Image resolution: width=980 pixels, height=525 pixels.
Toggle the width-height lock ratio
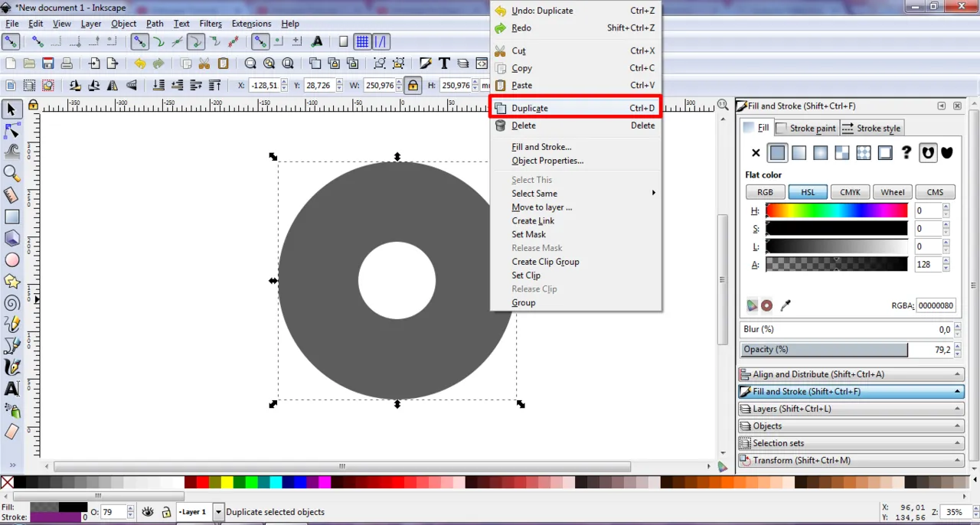pyautogui.click(x=413, y=85)
